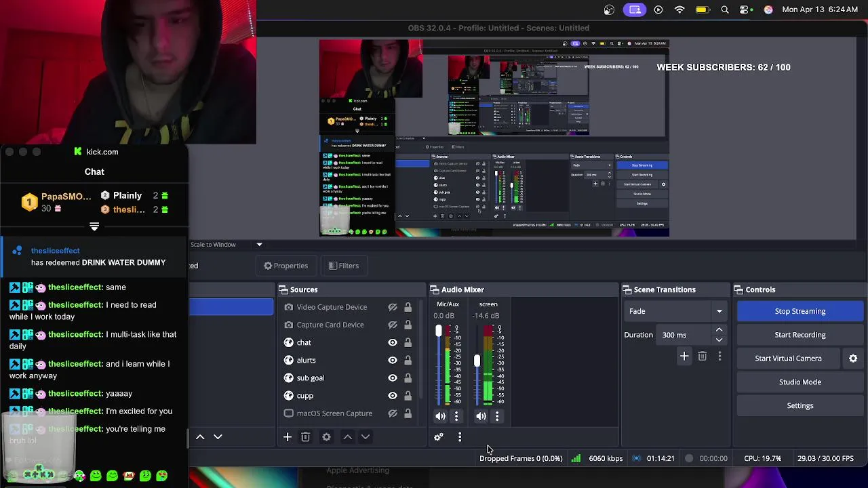Open Scale to Window dropdown arrow
The width and height of the screenshot is (868, 488).
click(259, 245)
